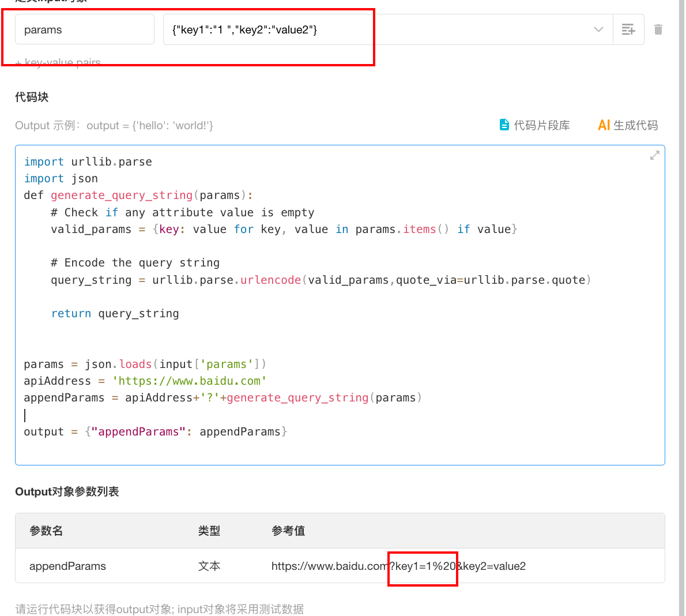Viewport: 686px width, 616px height.
Task: Delete the params key-value row with trash icon
Action: (658, 29)
